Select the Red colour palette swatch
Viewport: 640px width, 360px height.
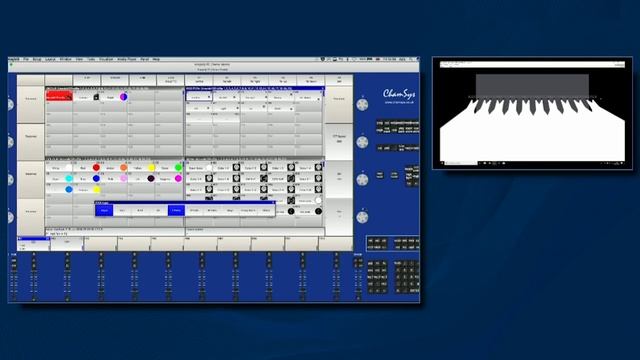[x=96, y=168]
